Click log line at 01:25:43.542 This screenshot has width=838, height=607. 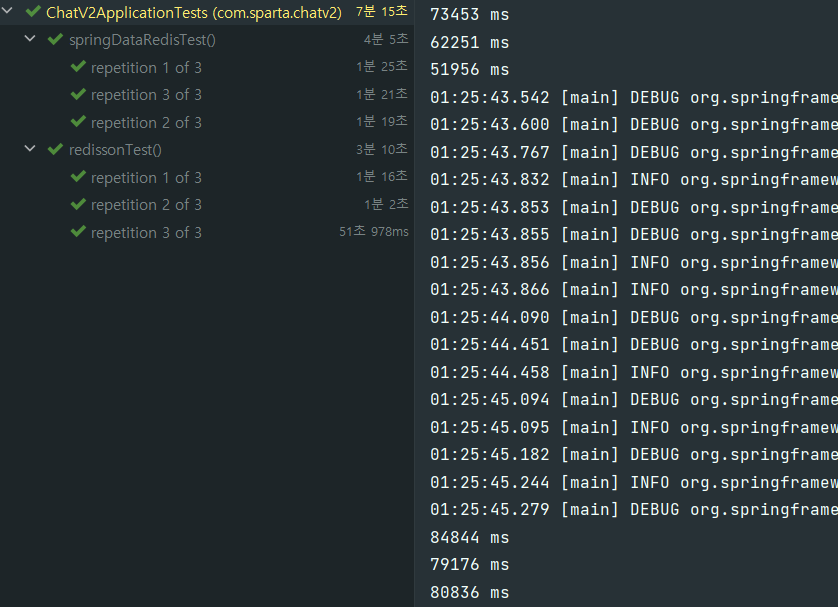pos(634,98)
